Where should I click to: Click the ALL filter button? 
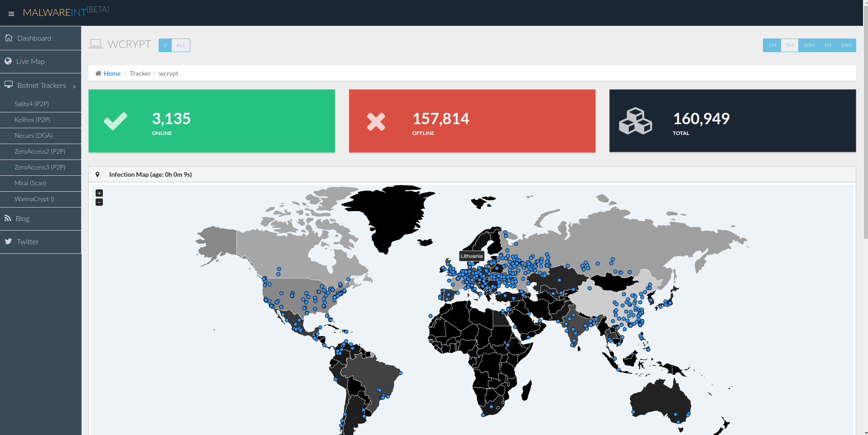coord(181,45)
